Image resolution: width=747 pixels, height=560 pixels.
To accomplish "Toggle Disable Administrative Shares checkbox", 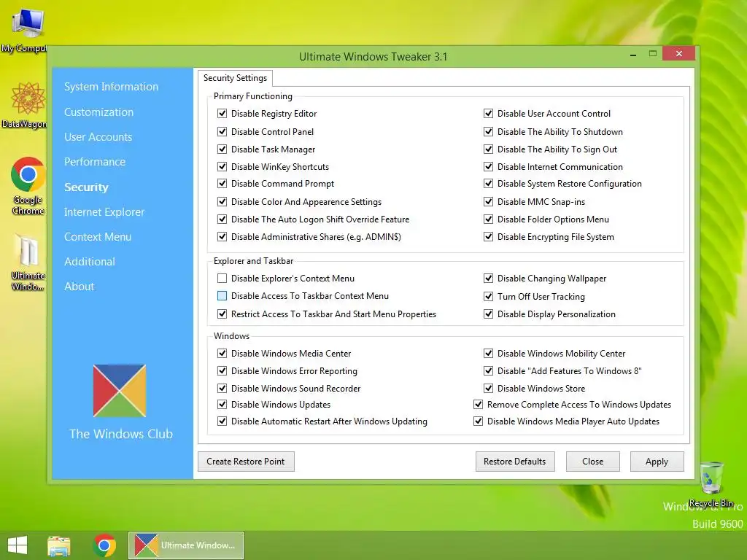I will pos(222,237).
